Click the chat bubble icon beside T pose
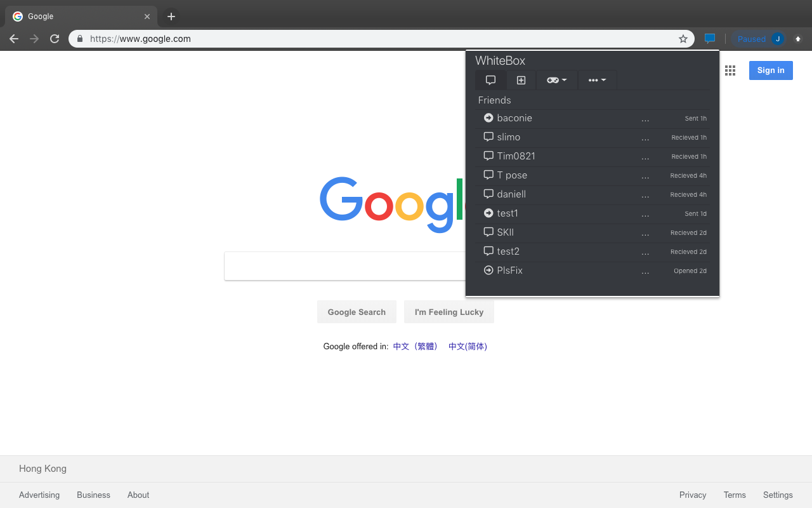 tap(488, 175)
